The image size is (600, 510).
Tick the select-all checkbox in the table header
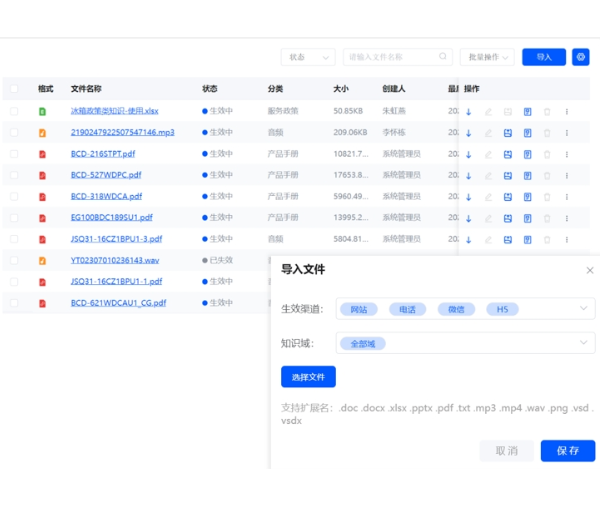tap(14, 89)
